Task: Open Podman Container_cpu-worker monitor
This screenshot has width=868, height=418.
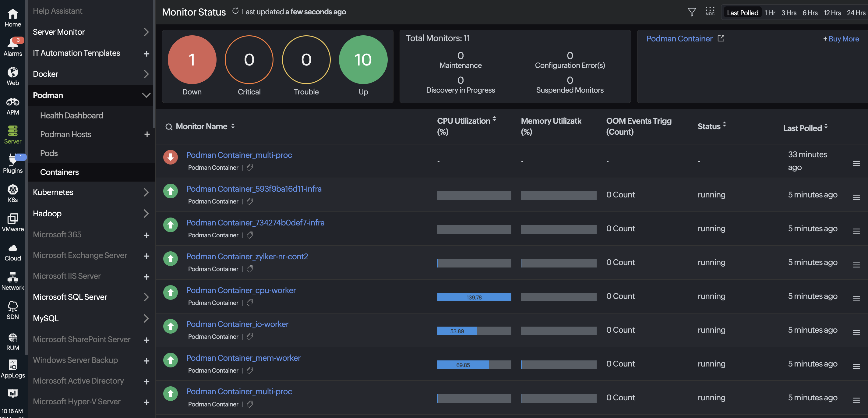Action: point(241,290)
